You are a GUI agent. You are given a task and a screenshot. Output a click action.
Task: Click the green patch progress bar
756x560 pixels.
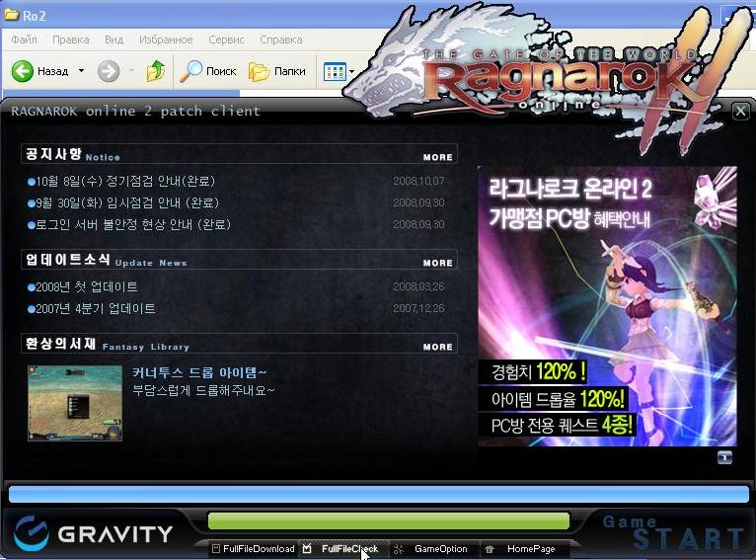click(389, 521)
